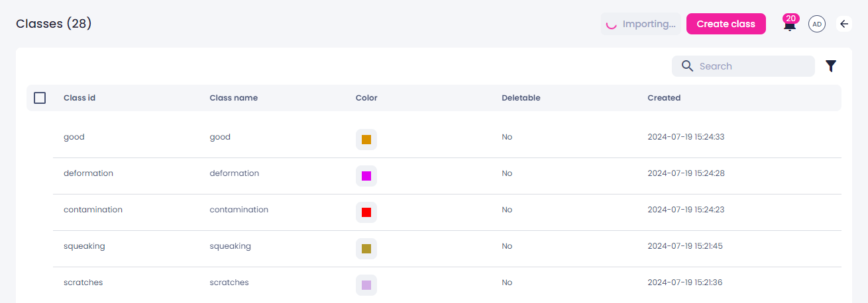Click the Deletable 'No' value for scratches

[507, 282]
